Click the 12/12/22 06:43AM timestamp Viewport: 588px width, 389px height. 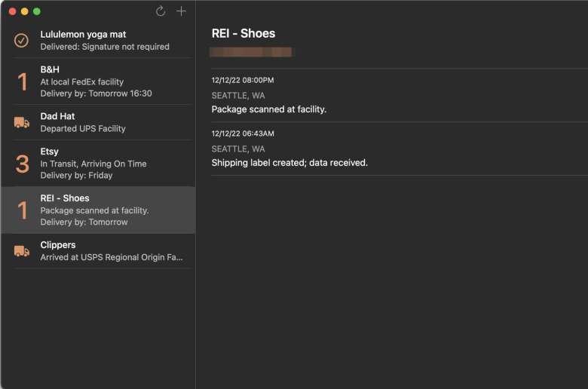[x=243, y=133]
